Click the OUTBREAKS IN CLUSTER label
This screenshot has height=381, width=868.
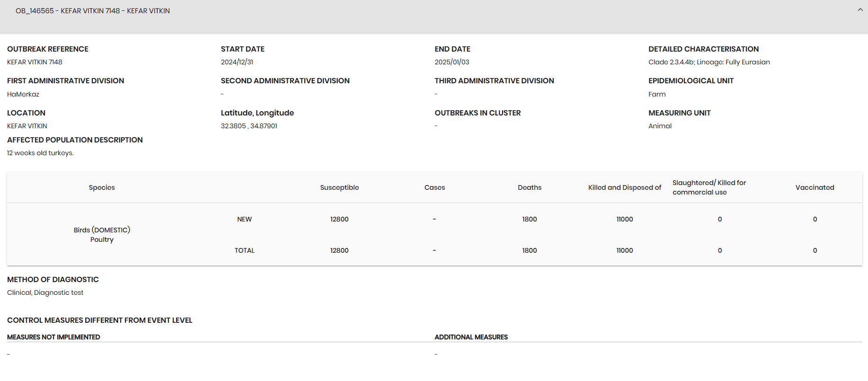coord(478,113)
